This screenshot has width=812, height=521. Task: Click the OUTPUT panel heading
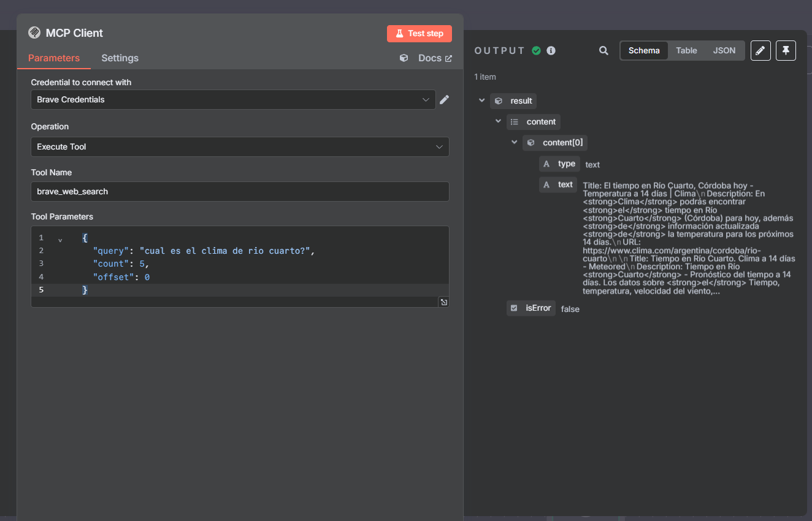point(500,51)
